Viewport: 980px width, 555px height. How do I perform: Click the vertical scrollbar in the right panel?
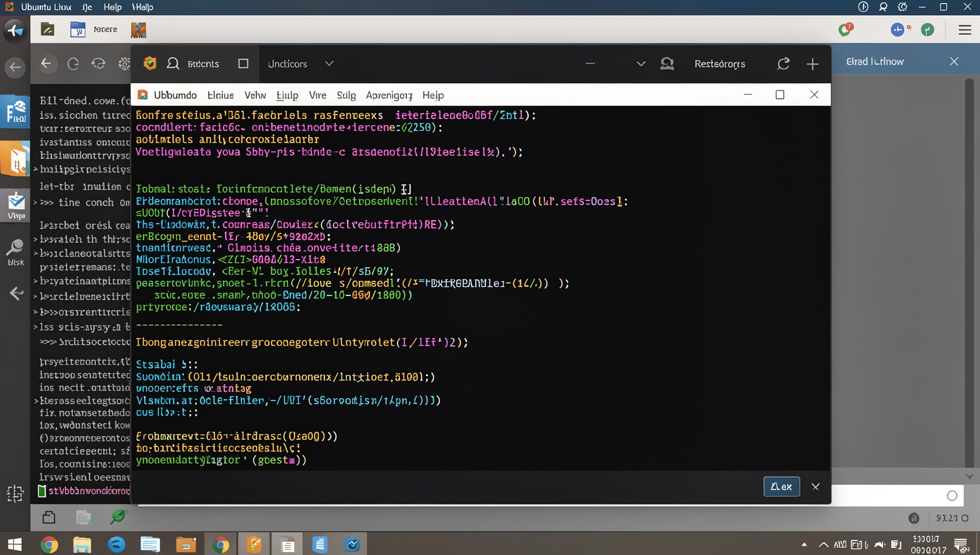click(969, 273)
